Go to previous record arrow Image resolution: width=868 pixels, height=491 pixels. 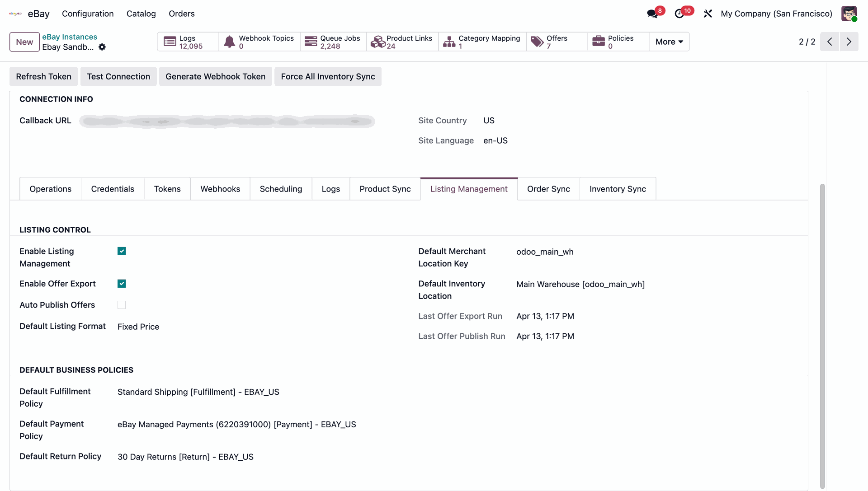point(830,42)
